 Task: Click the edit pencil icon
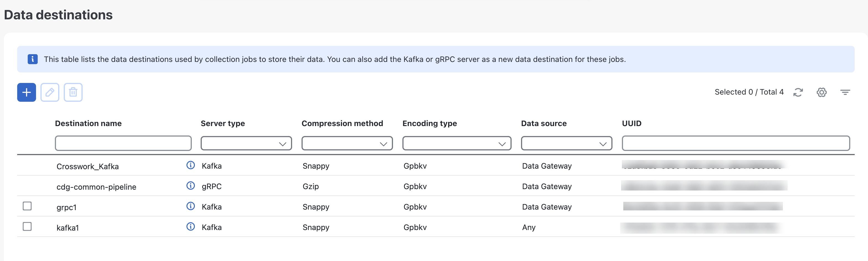(50, 92)
